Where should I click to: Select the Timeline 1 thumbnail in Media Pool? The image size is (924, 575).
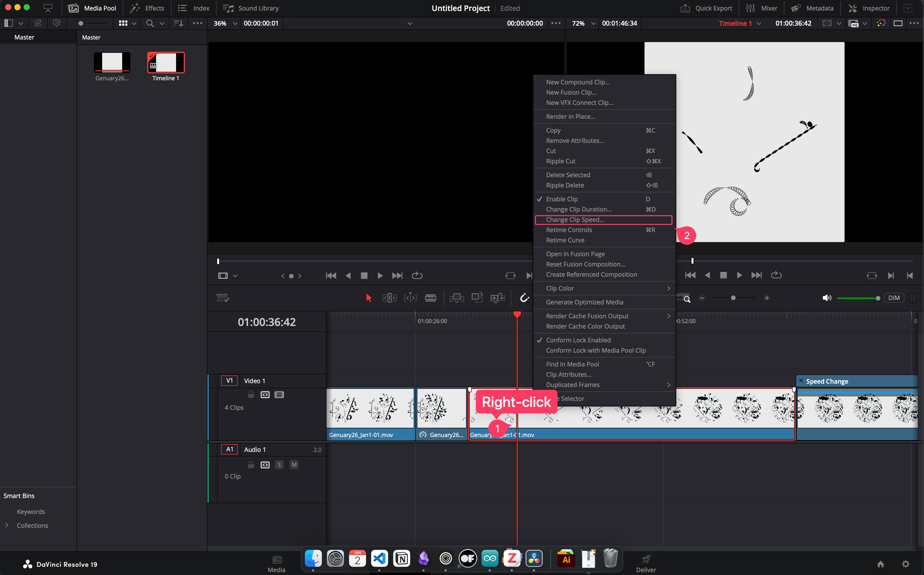click(x=166, y=63)
